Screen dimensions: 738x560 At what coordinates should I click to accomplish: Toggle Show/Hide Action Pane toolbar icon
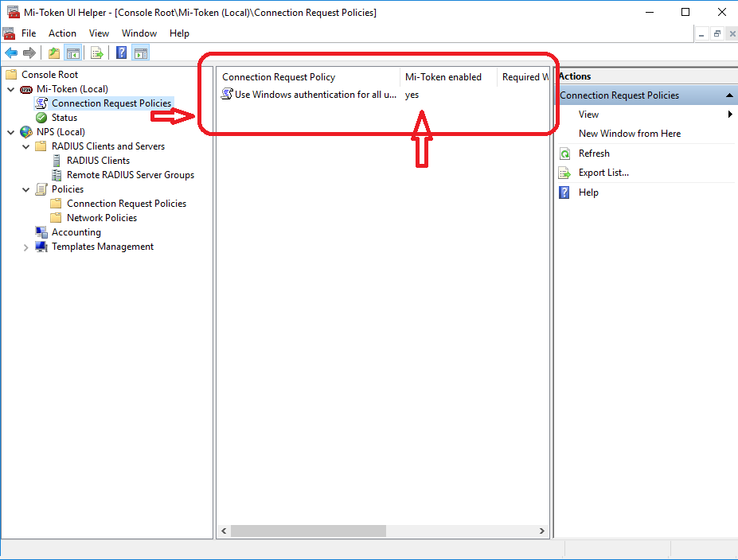point(141,53)
